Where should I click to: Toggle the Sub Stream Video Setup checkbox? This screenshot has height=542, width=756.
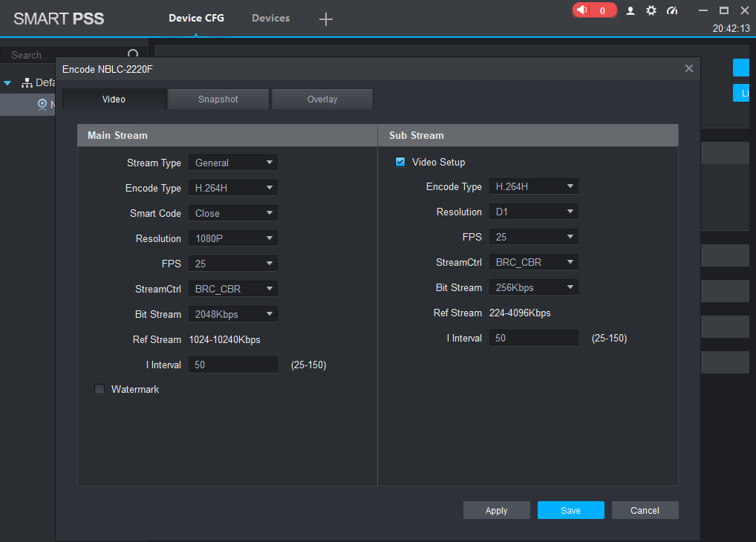pyautogui.click(x=400, y=162)
